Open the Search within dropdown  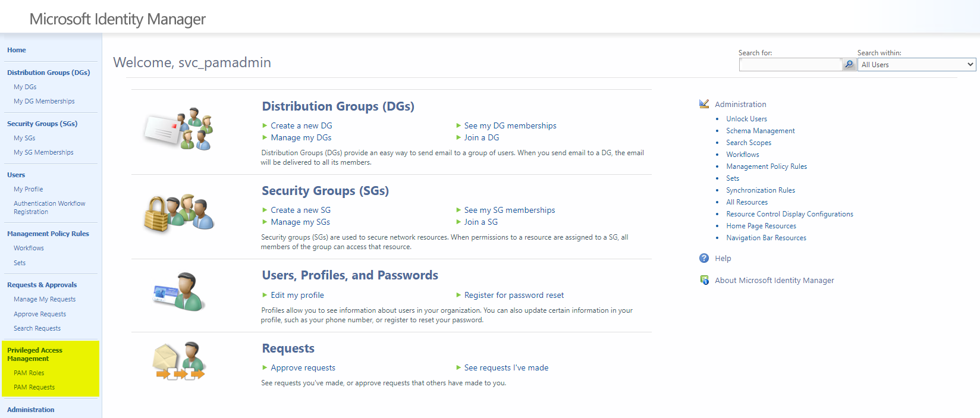pyautogui.click(x=916, y=65)
